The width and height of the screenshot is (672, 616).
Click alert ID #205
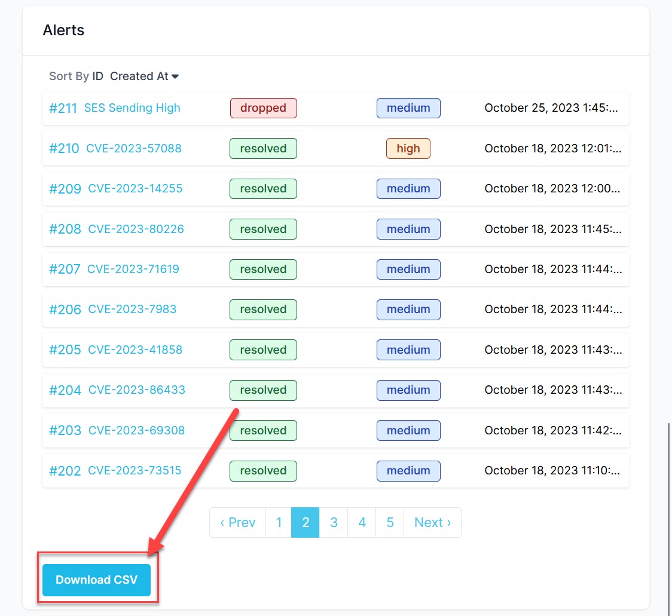[65, 350]
